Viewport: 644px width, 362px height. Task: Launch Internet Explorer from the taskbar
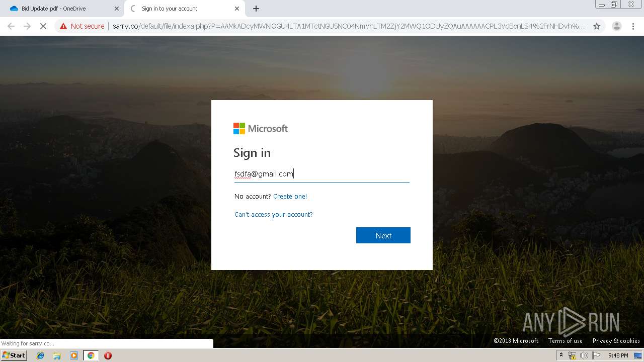40,355
